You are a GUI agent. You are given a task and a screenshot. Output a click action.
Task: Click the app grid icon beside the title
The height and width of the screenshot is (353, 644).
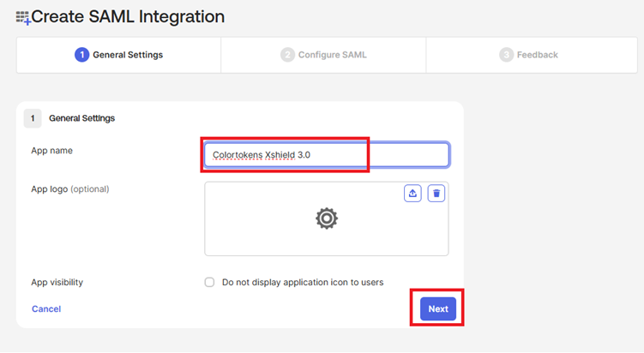(23, 18)
